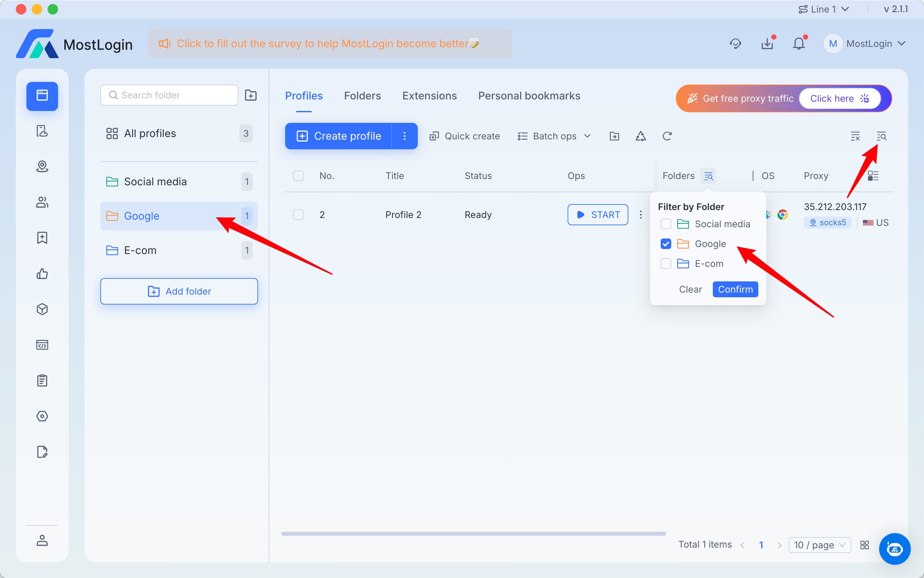Switch to the Profiles tab

pyautogui.click(x=304, y=95)
